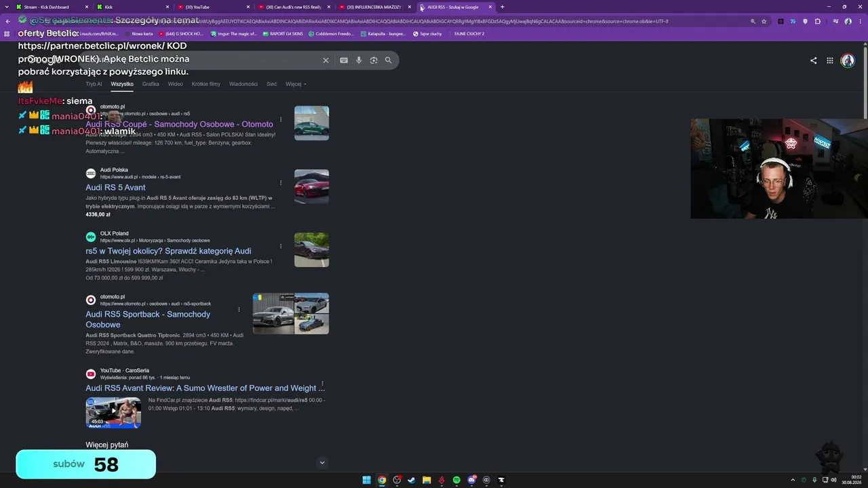The width and height of the screenshot is (868, 488).
Task: Open the 45:03 YouTube video thumbnail
Action: 113,413
